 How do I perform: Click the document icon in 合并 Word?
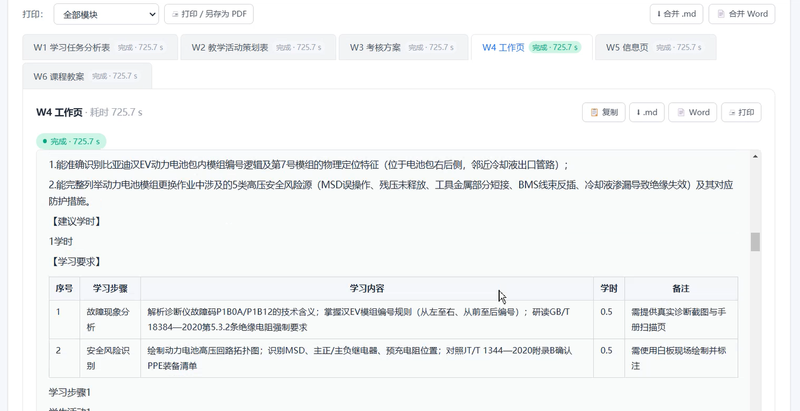721,14
